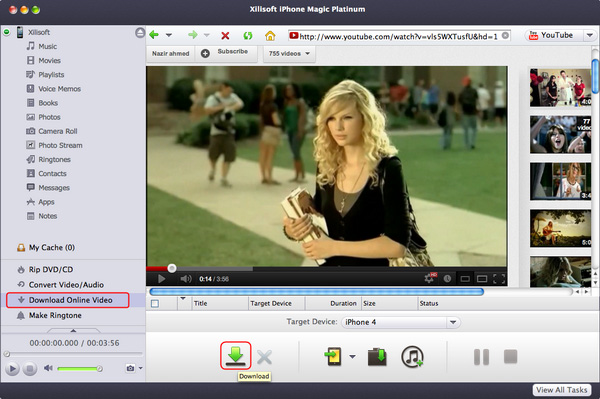Click the Watch Later clock icon

447,279
